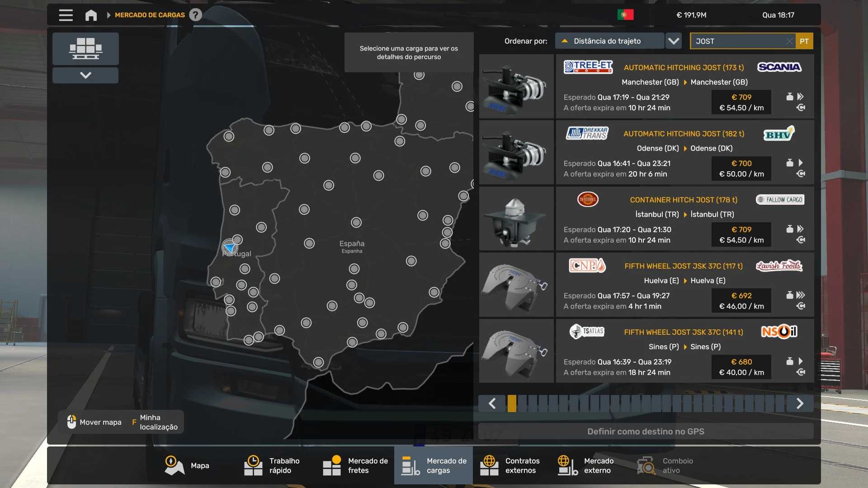Go to home screen icon
The height and width of the screenshot is (488, 868).
[91, 15]
